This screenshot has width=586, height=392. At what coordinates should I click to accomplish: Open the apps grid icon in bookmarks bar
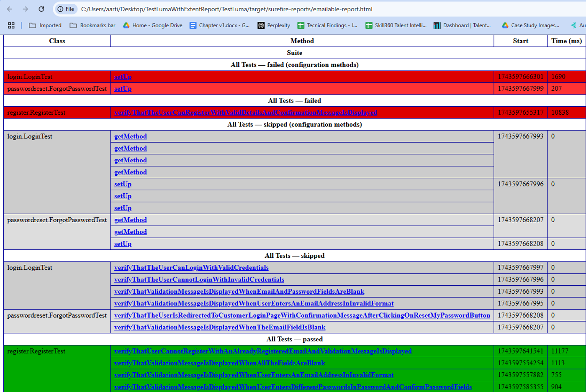click(11, 25)
